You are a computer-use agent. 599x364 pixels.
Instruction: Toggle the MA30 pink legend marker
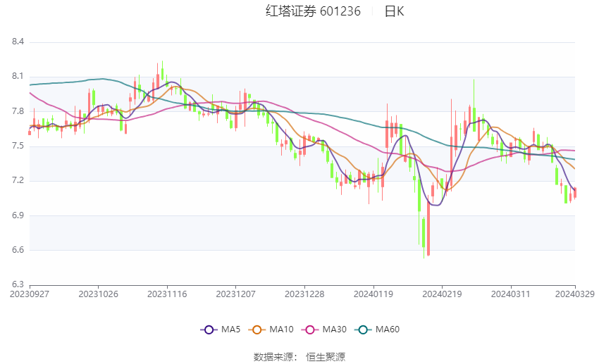tap(310, 330)
